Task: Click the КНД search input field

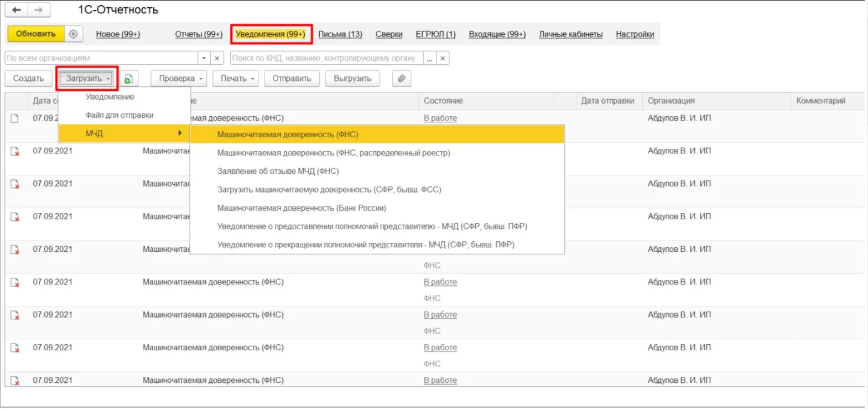Action: pyautogui.click(x=326, y=58)
